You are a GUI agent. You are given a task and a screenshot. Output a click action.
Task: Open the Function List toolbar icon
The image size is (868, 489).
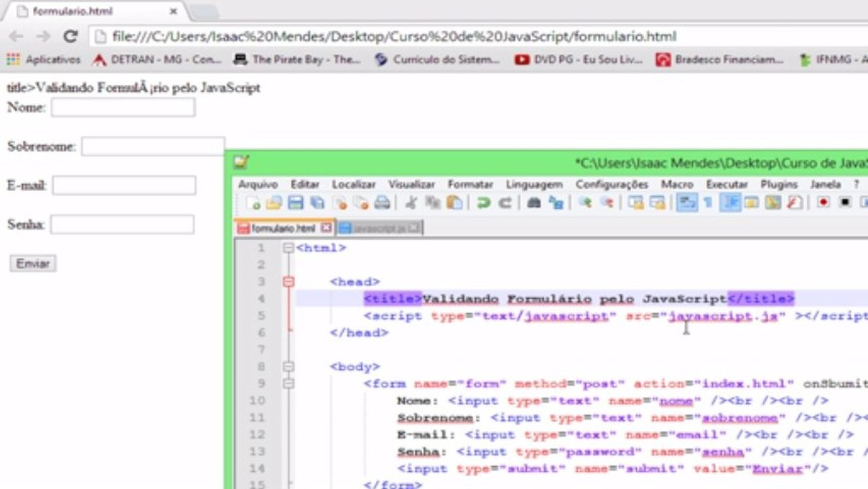pos(794,202)
